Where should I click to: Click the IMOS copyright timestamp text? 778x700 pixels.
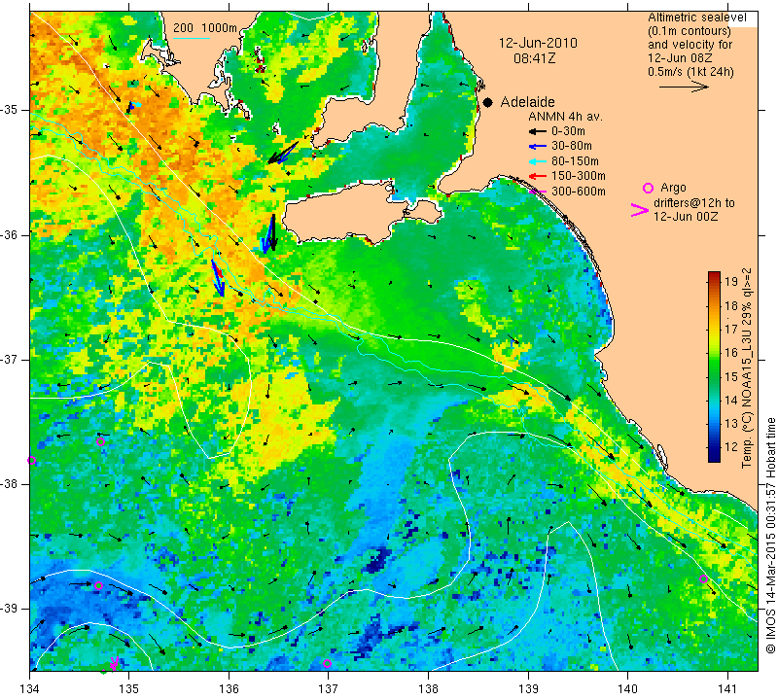coord(770,535)
